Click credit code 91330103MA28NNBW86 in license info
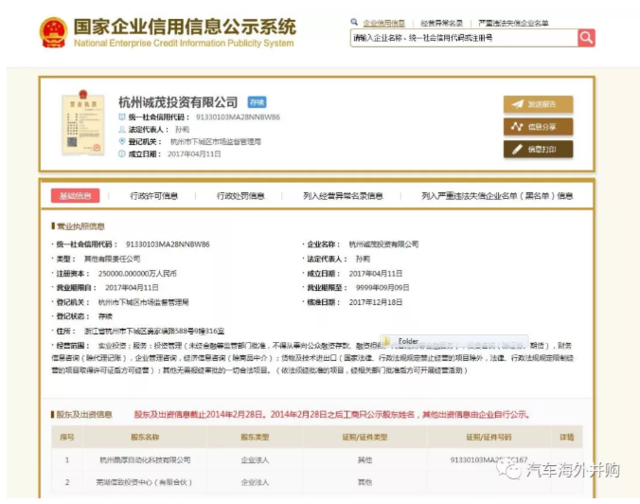 point(167,244)
